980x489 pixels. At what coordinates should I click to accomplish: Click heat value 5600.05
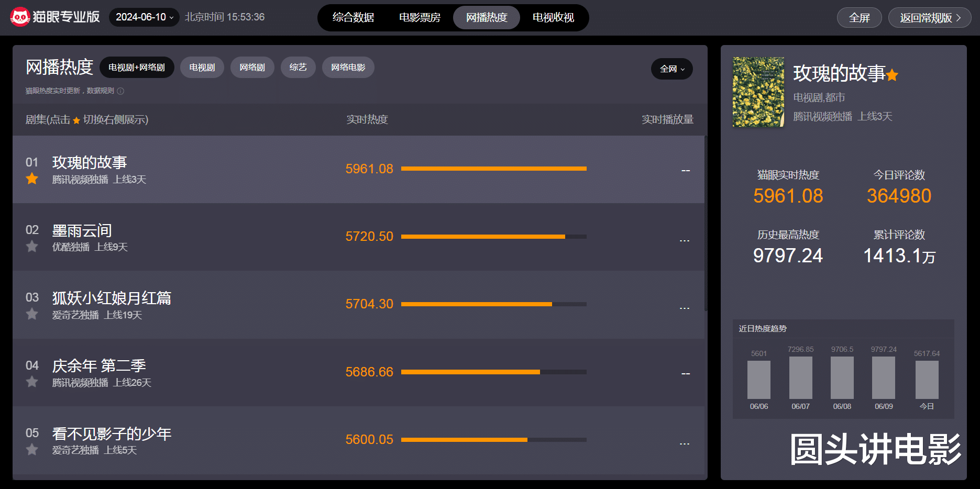(x=369, y=439)
